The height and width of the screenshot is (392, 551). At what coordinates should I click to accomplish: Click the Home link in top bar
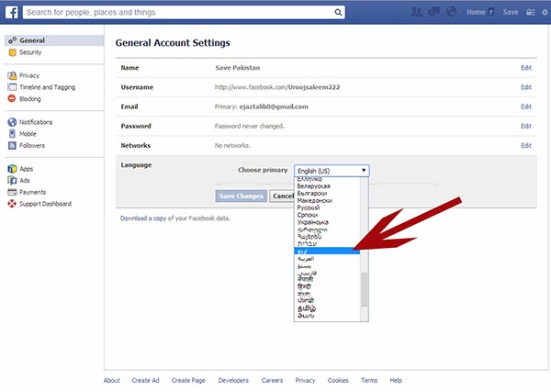pyautogui.click(x=476, y=12)
